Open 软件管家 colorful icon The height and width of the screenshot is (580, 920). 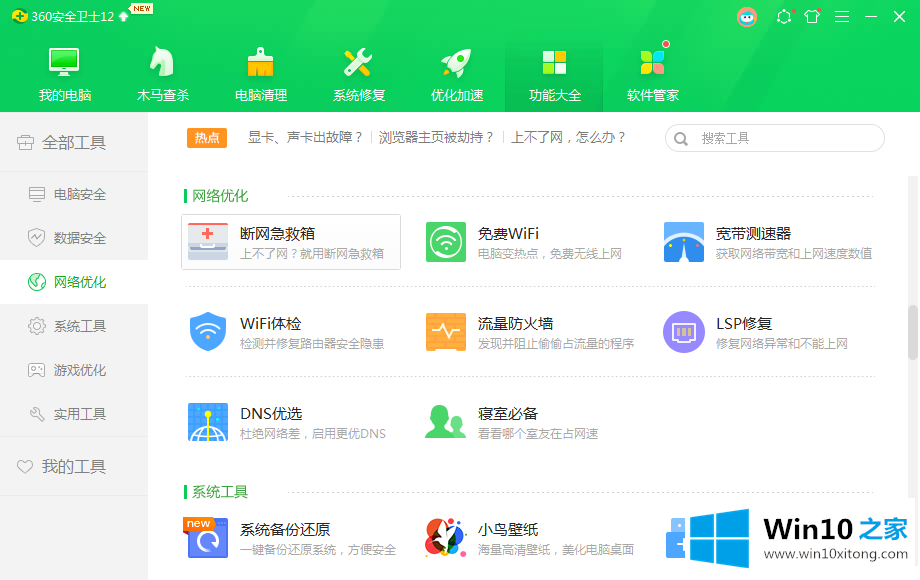[x=652, y=62]
